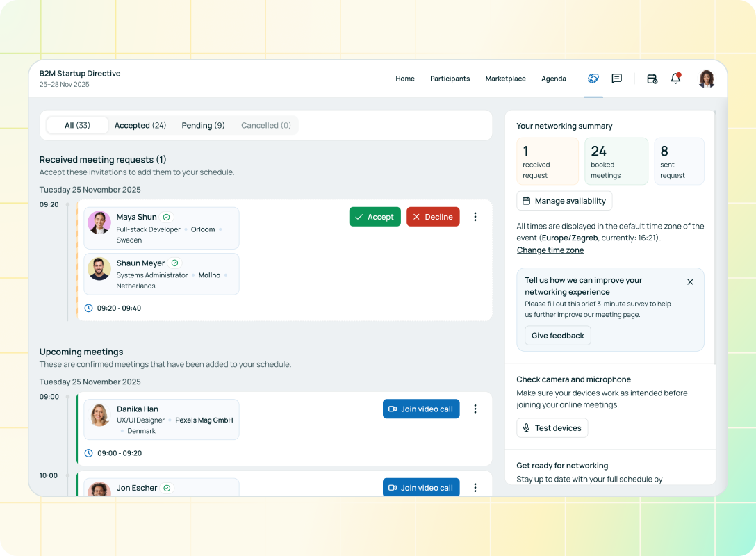
Task: Open the Marketplace menu item
Action: pyautogui.click(x=505, y=79)
